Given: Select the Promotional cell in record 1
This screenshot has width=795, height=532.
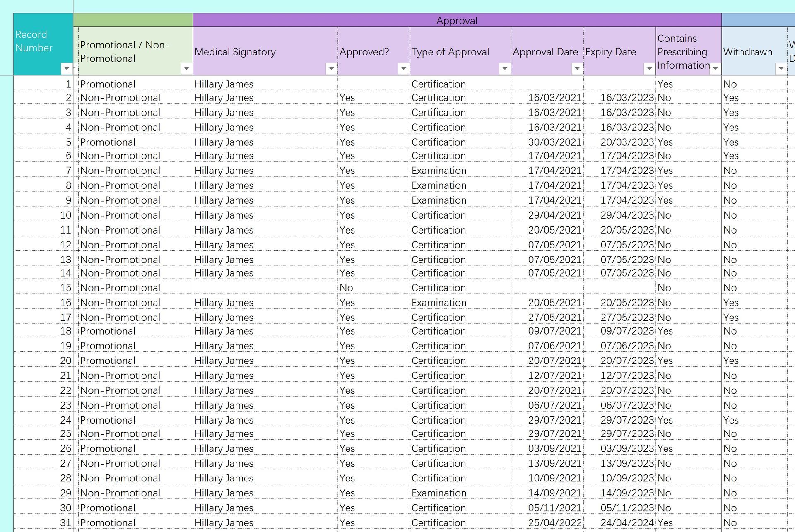Looking at the screenshot, I should coord(135,84).
